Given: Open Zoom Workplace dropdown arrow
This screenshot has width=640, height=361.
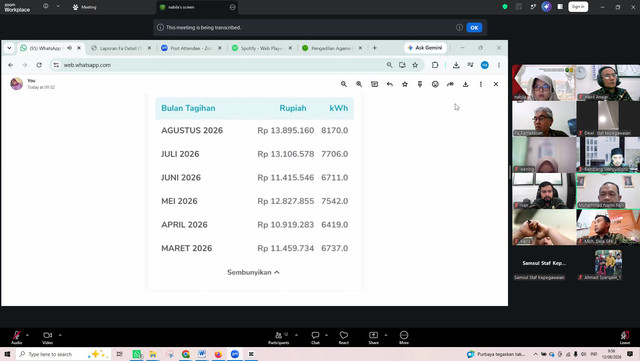Looking at the screenshot, I should click(x=58, y=7).
